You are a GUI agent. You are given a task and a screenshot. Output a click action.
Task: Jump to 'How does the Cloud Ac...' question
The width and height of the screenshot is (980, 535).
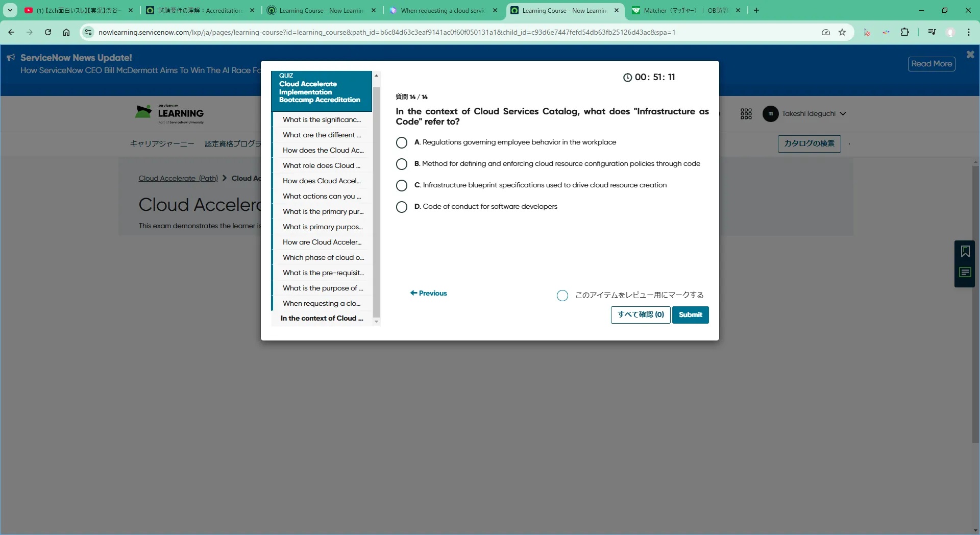[322, 150]
